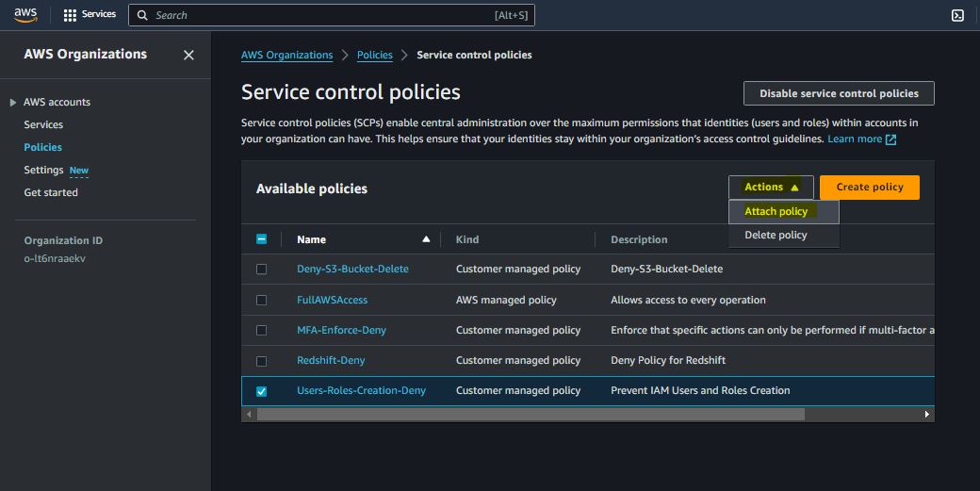
Task: Open the CloudShell terminal icon
Action: click(x=957, y=15)
